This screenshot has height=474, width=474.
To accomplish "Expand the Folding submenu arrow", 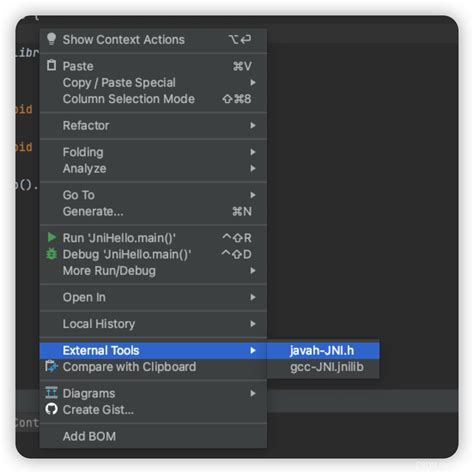I will click(x=253, y=152).
